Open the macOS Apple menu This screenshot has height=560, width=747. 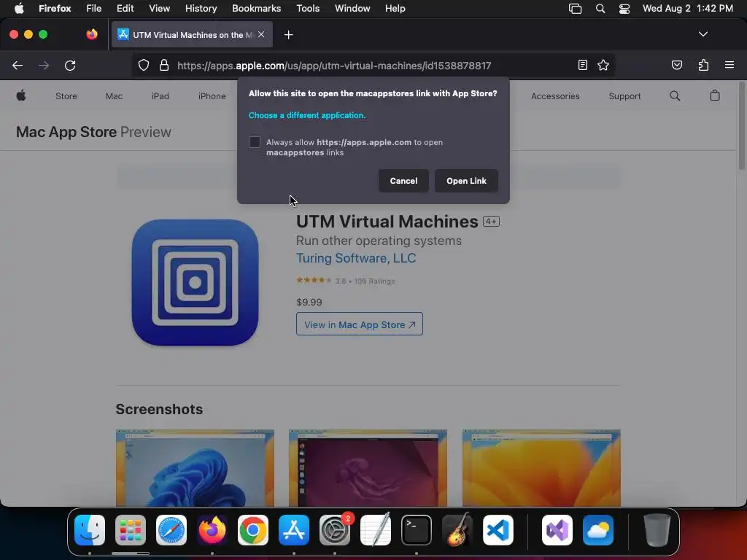tap(19, 9)
